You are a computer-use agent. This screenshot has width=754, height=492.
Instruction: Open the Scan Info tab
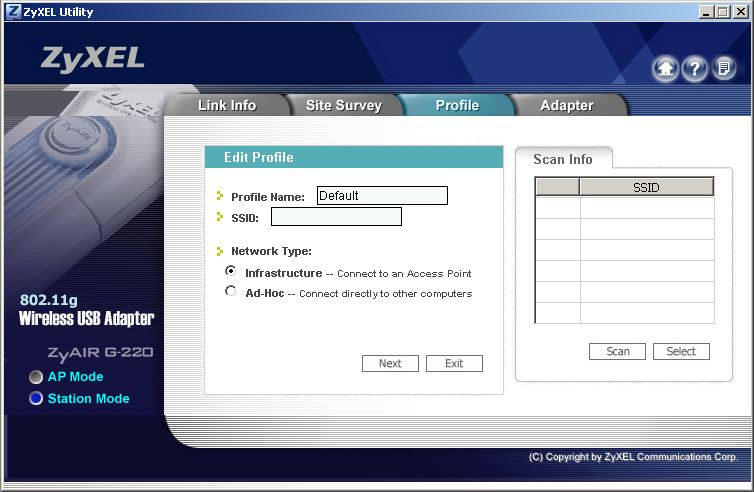[563, 159]
